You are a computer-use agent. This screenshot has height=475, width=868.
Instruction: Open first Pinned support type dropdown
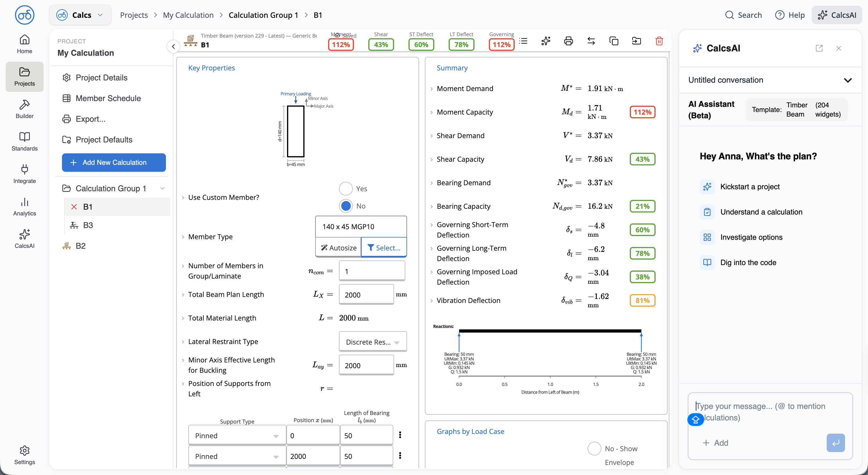click(237, 435)
